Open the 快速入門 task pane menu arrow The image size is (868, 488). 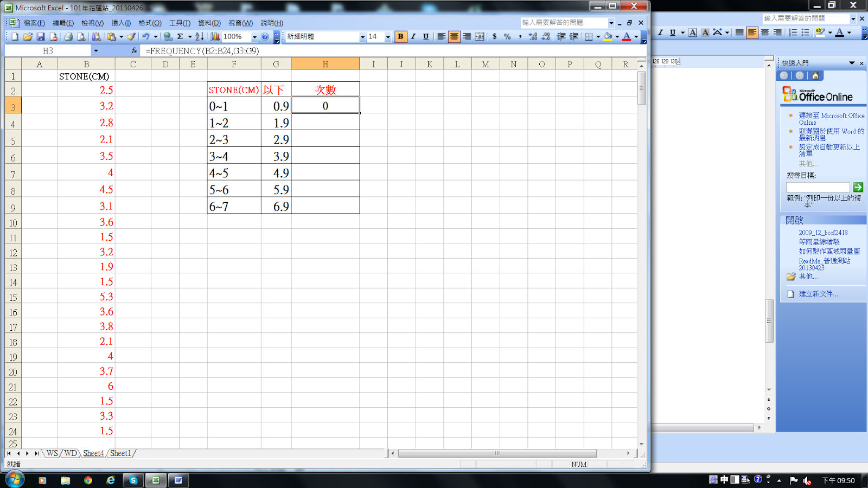[852, 63]
